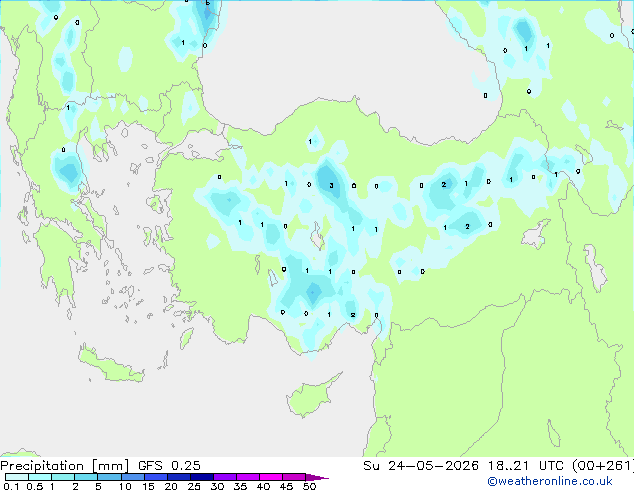Click the '[mm]' unit label

[x=110, y=466]
